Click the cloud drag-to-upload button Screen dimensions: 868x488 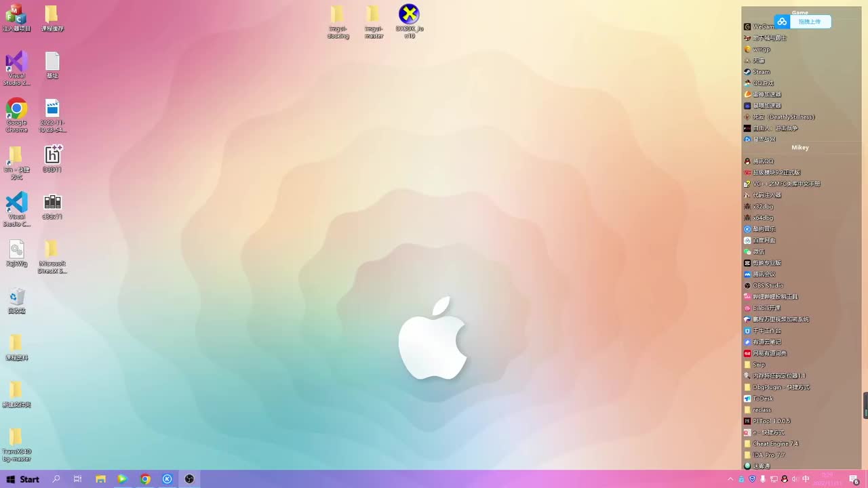[x=803, y=22]
